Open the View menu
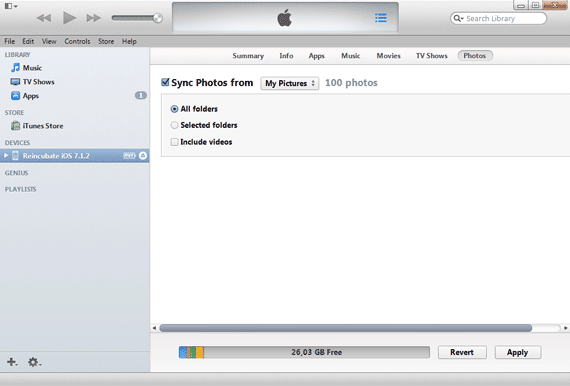The width and height of the screenshot is (570, 386). 49,41
